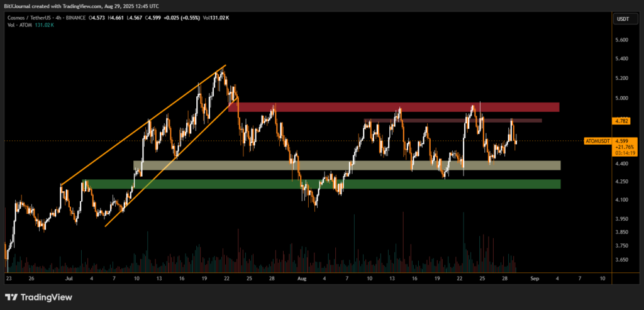Select the orange 4.782 price label
The image size is (644, 310).
pos(621,120)
